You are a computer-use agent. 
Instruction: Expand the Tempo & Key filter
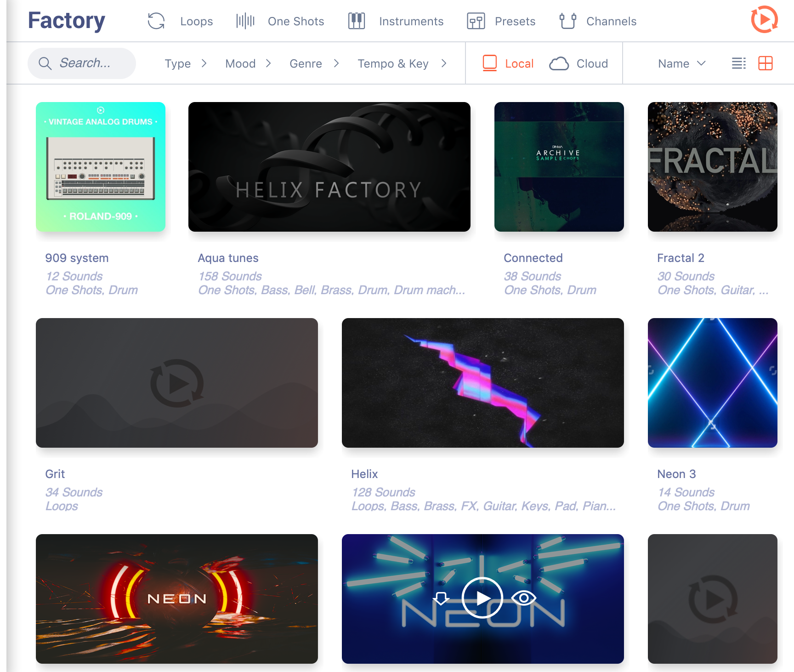click(403, 63)
